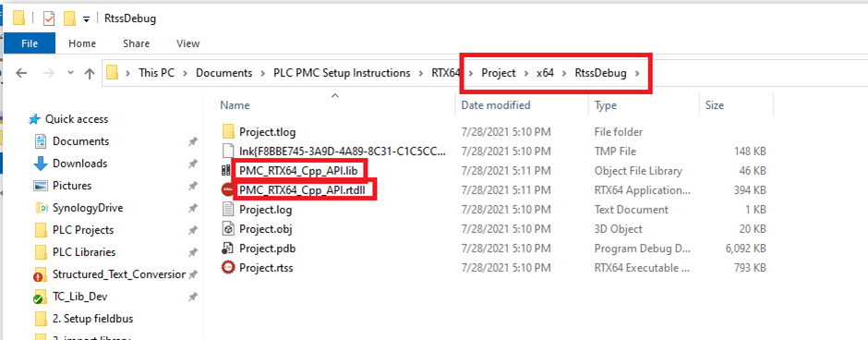Expand the chevron after x64 in path
This screenshot has height=340, width=868.
[x=564, y=73]
